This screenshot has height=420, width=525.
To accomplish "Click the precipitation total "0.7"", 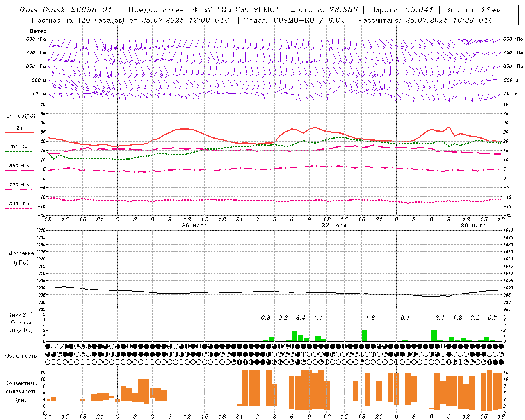I will click(492, 317).
